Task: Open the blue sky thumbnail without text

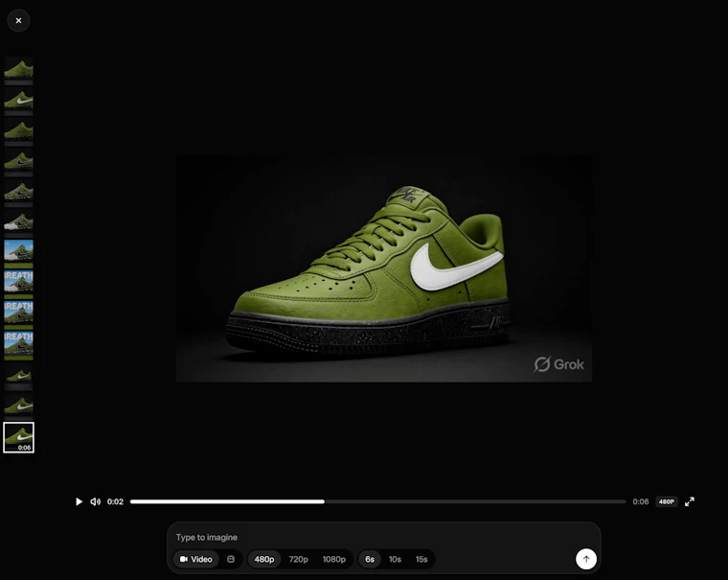Action: pyautogui.click(x=18, y=254)
